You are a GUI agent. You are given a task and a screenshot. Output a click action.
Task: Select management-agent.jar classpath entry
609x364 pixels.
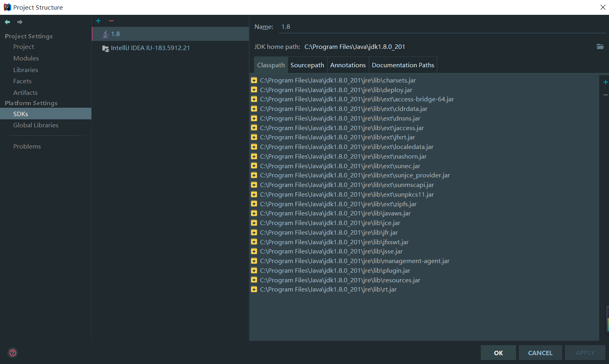click(x=354, y=261)
